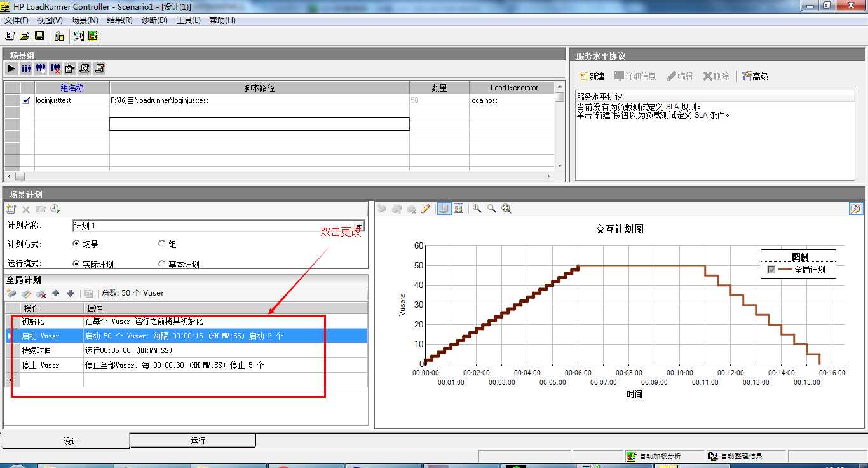Click the gamepad-style icon in the main toolbar
The height and width of the screenshot is (468, 868).
click(79, 36)
